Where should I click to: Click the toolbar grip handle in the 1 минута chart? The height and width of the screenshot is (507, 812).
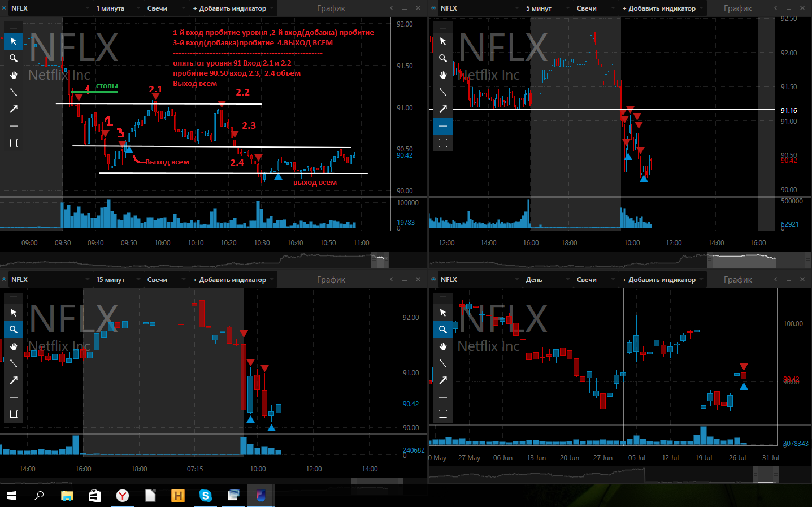[14, 27]
